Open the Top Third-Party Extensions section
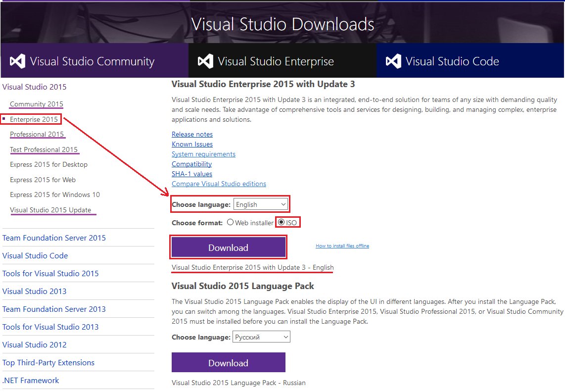The image size is (565, 392). tap(48, 362)
